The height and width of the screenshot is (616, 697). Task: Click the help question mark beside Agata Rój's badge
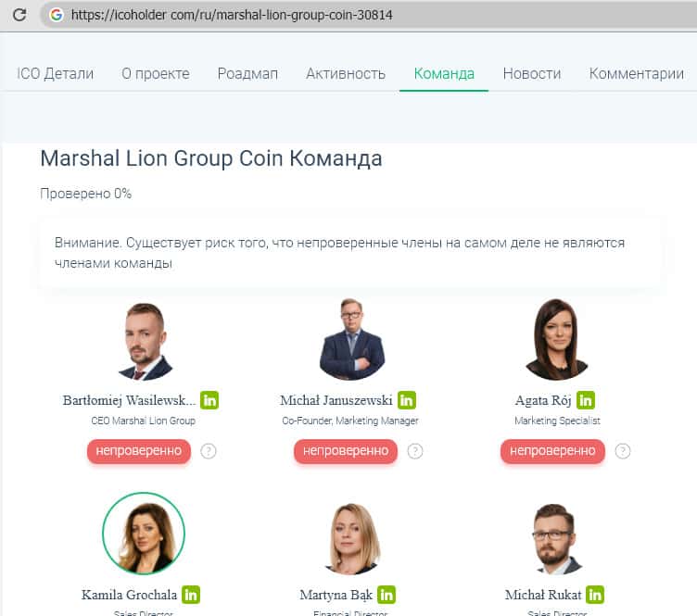tap(622, 451)
